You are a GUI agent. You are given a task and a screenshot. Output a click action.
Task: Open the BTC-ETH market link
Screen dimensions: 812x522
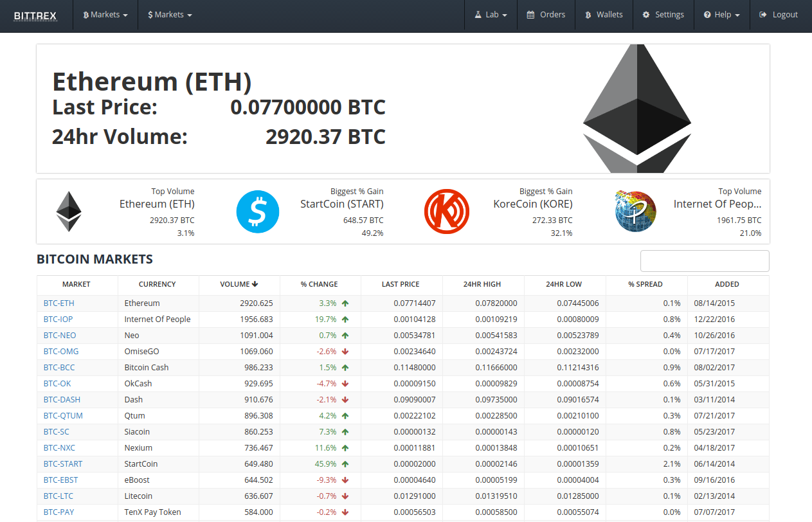tap(59, 303)
